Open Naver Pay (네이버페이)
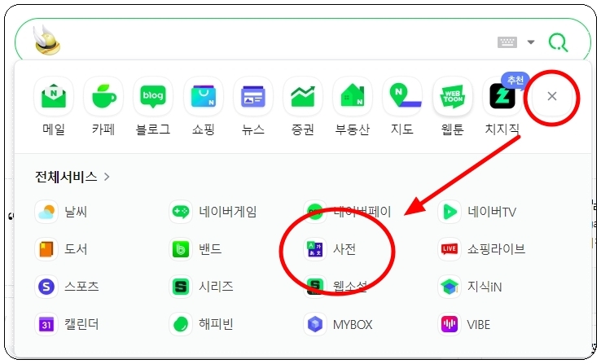Image resolution: width=601 pixels, height=364 pixels. pyautogui.click(x=347, y=212)
